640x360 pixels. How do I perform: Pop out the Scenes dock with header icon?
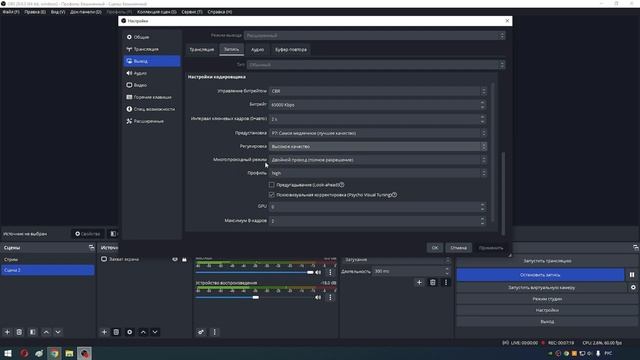tap(91, 247)
